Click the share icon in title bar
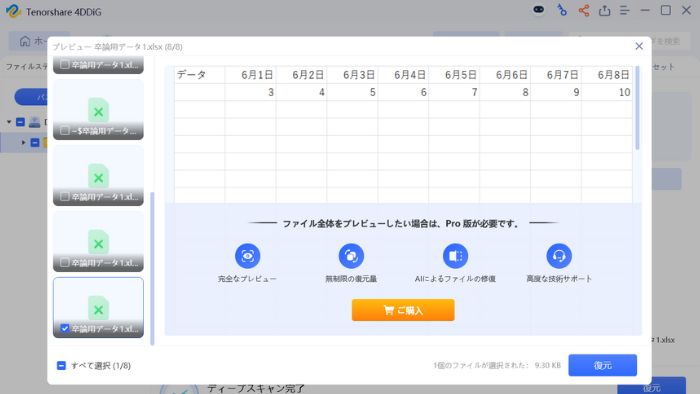The width and height of the screenshot is (700, 394). tap(584, 10)
